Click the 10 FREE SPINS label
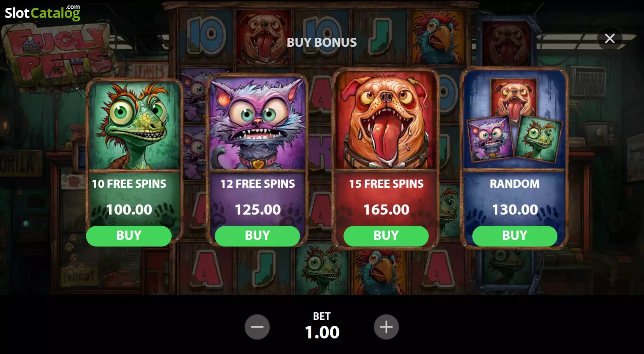 [129, 184]
